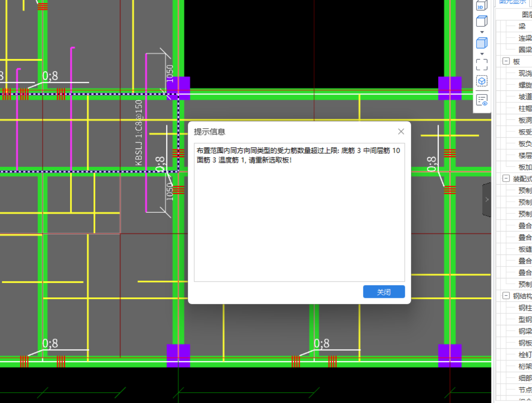Select the 钢梁 row under 钢结构
532x403 pixels.
(525, 331)
